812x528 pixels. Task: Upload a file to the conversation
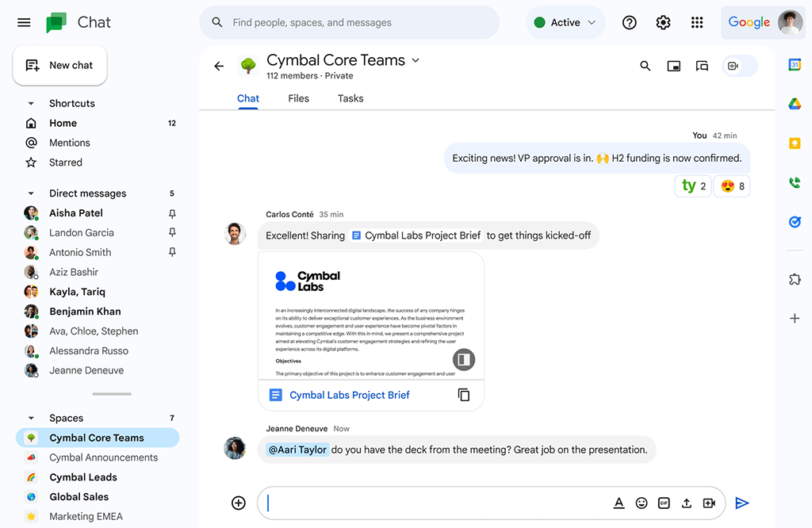click(686, 503)
